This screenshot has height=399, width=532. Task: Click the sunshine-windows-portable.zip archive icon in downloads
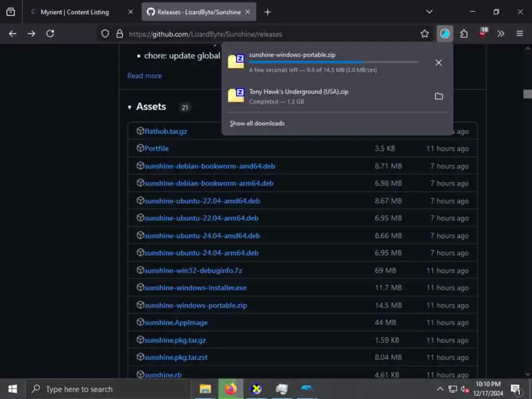tap(236, 61)
